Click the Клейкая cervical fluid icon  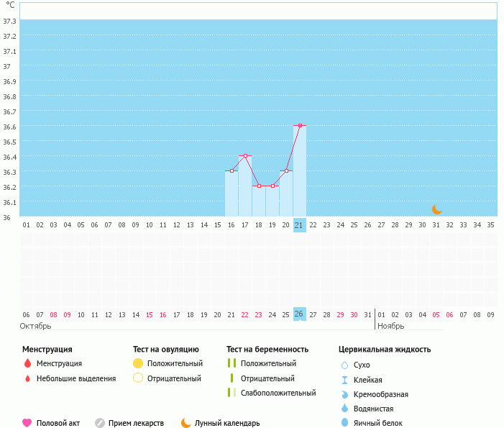click(344, 380)
